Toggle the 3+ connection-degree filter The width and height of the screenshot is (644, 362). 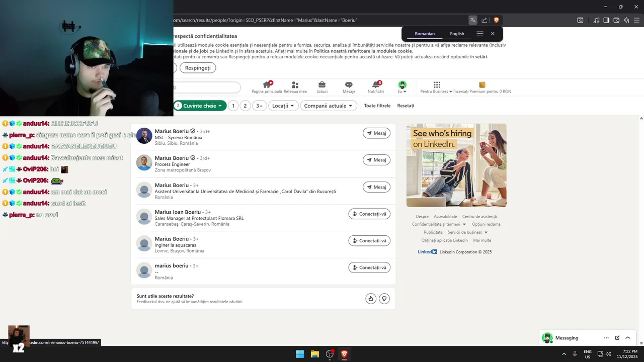tap(259, 106)
